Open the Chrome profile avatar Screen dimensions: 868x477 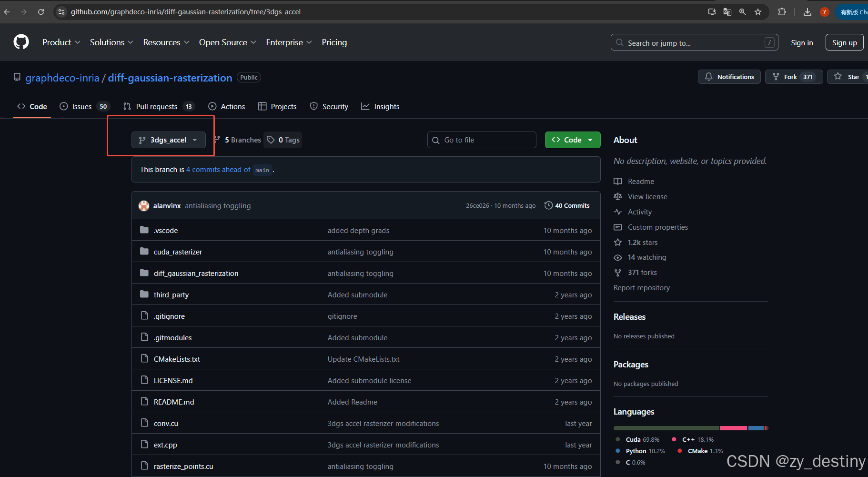pyautogui.click(x=825, y=12)
